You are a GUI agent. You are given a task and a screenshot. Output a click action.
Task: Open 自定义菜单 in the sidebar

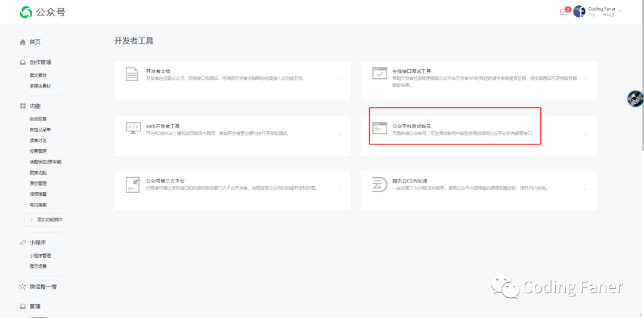pyautogui.click(x=41, y=130)
